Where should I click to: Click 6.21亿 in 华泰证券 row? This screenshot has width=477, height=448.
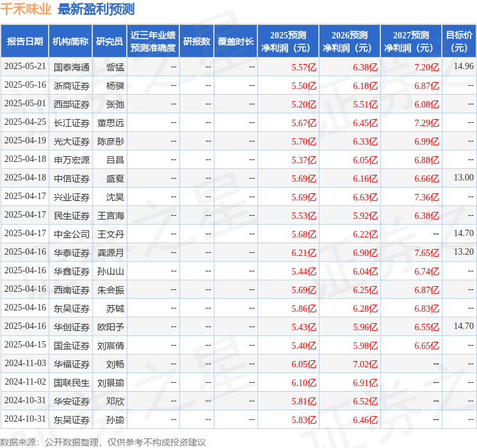point(304,253)
